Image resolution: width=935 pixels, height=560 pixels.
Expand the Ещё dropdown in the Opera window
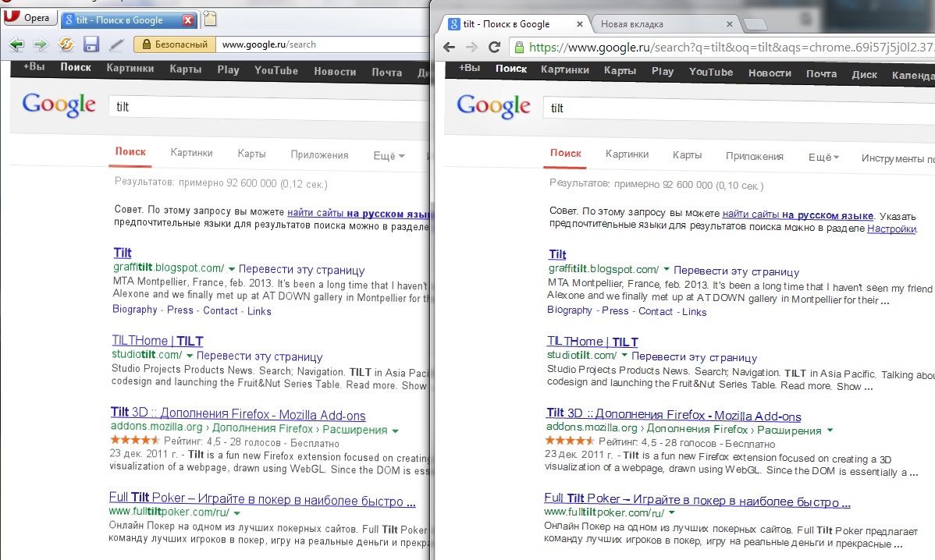389,155
